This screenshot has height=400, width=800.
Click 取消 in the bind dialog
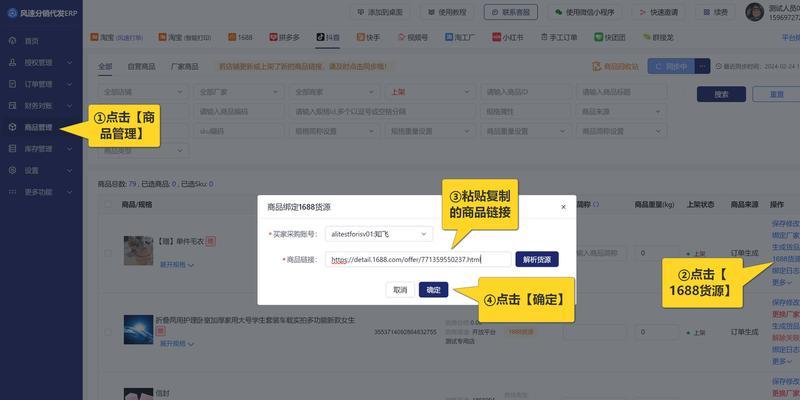400,290
